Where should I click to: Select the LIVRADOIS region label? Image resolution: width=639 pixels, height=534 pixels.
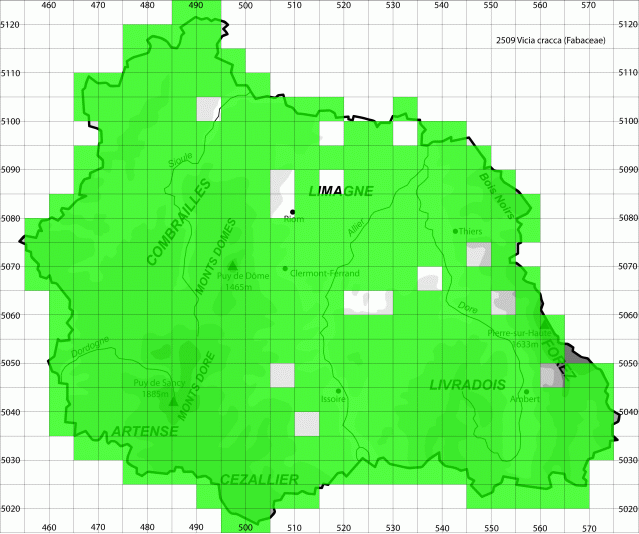tap(467, 385)
